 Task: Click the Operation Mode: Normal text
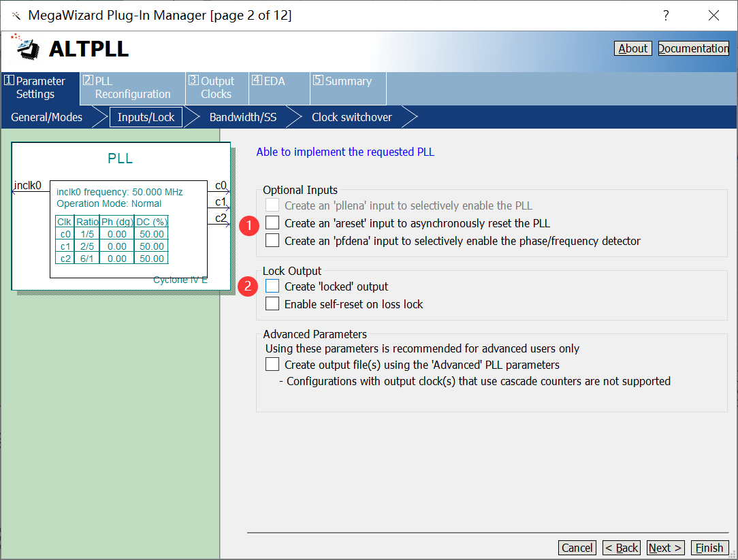click(109, 203)
